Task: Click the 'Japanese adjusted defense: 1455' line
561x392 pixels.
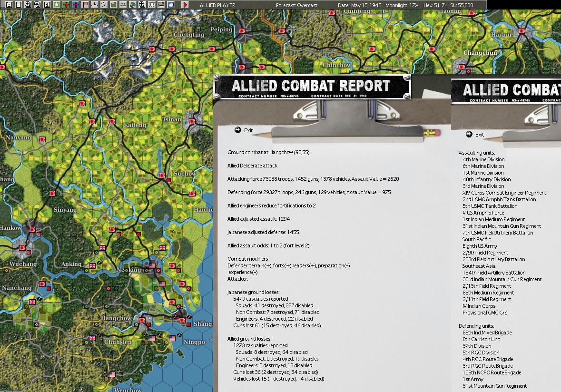Action: (263, 232)
